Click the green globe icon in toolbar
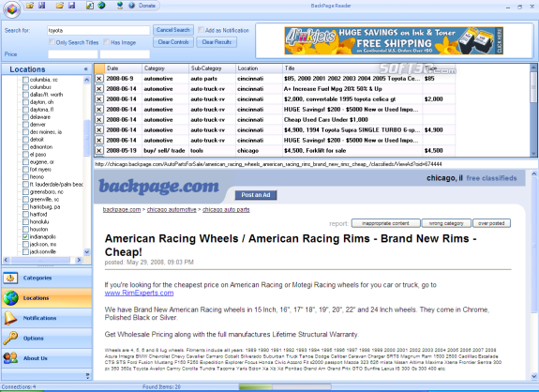The width and height of the screenshot is (539, 392). click(x=101, y=6)
